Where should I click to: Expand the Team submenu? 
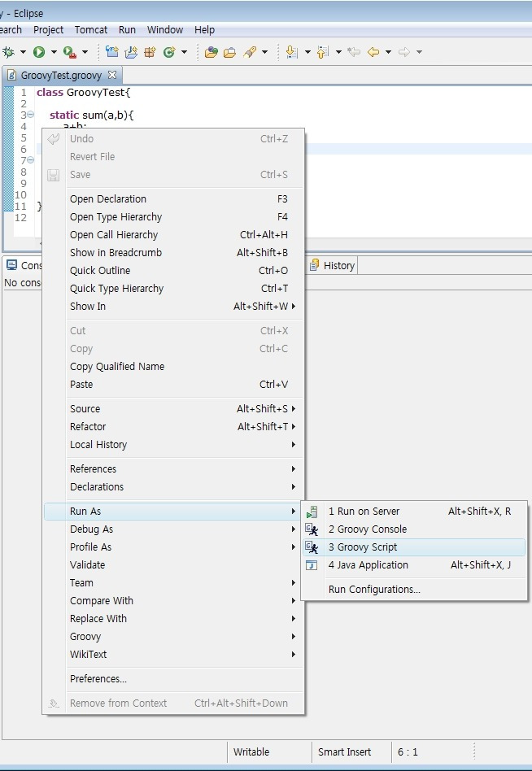(x=173, y=582)
